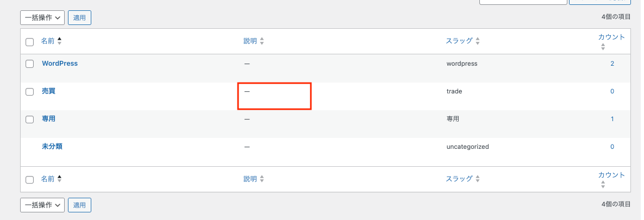The height and width of the screenshot is (220, 644).
Task: Click sort arrows beside bottom スラッグ footer
Action: click(478, 179)
